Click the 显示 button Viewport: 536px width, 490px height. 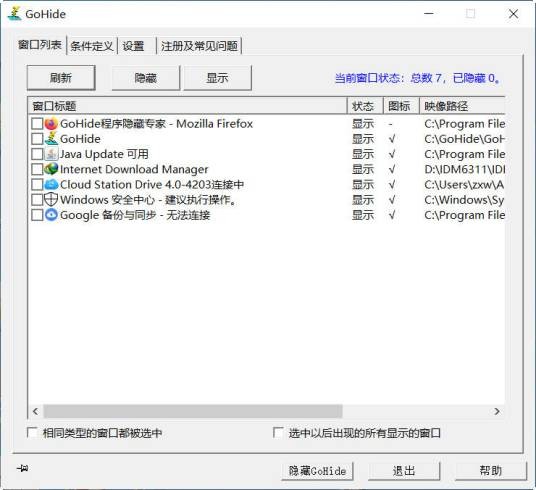(x=217, y=78)
